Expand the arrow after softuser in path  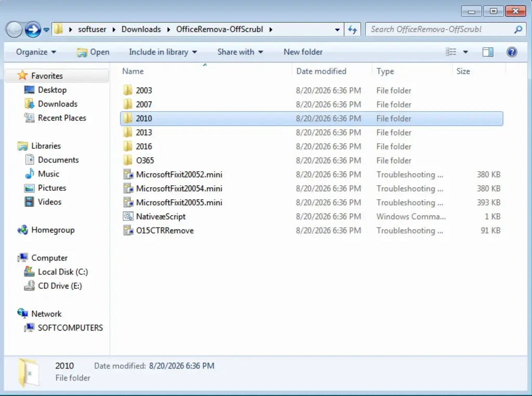(114, 30)
